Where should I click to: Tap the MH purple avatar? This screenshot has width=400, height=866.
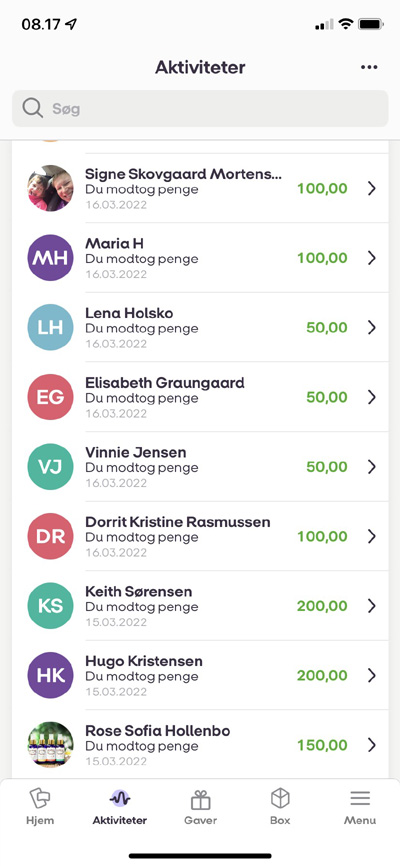[x=50, y=258]
